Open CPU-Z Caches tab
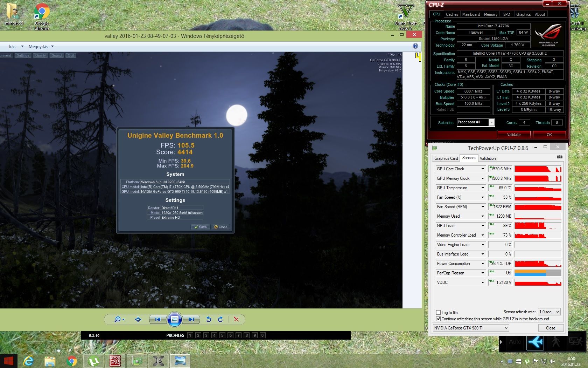The height and width of the screenshot is (368, 588). (452, 14)
